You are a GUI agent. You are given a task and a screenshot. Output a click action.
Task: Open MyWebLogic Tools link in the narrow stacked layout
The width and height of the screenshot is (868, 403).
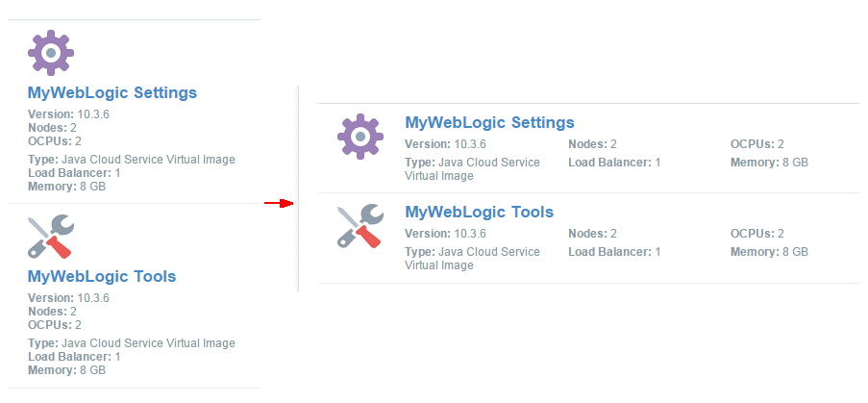(102, 276)
